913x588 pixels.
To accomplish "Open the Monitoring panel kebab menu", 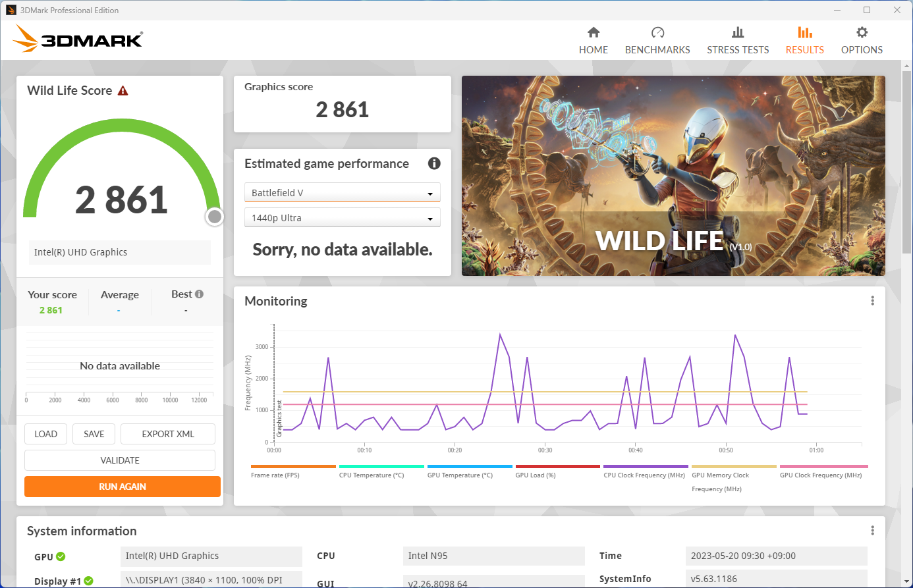I will (872, 300).
